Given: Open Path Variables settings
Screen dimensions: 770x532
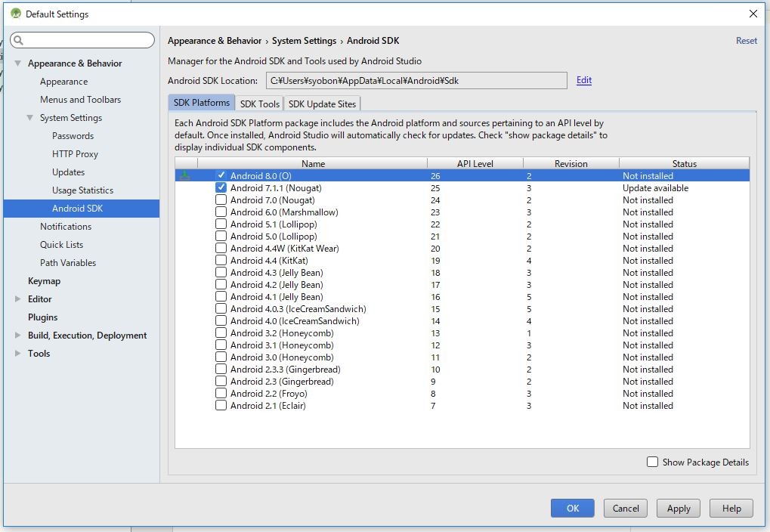Looking at the screenshot, I should [68, 263].
